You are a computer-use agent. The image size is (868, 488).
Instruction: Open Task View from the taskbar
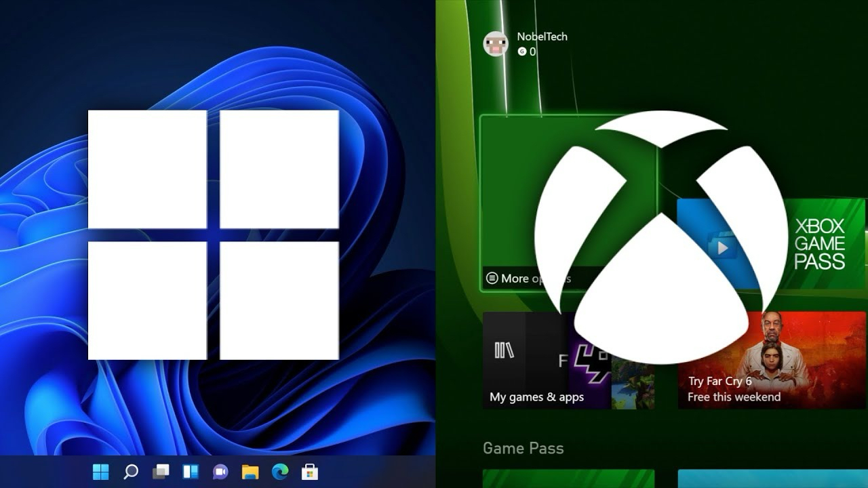(161, 472)
